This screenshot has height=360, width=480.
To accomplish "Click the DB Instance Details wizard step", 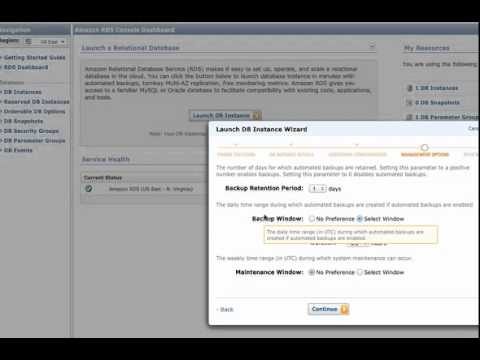I will [291, 154].
